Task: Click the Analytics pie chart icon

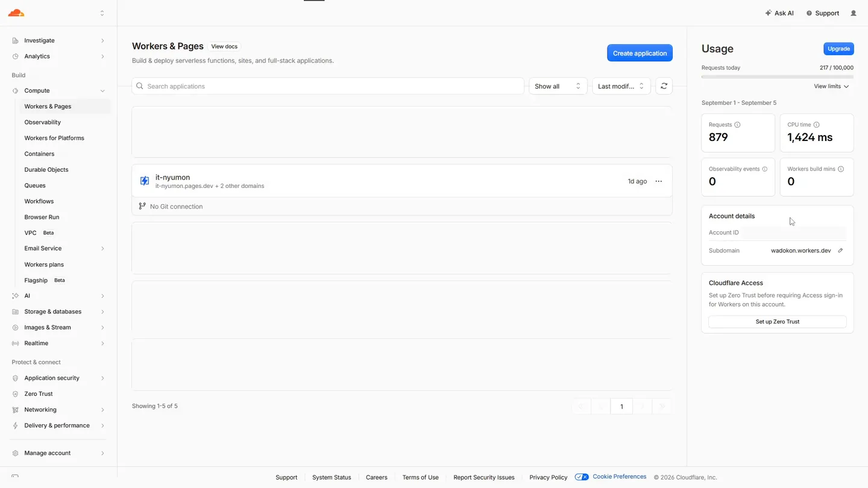Action: coord(15,57)
